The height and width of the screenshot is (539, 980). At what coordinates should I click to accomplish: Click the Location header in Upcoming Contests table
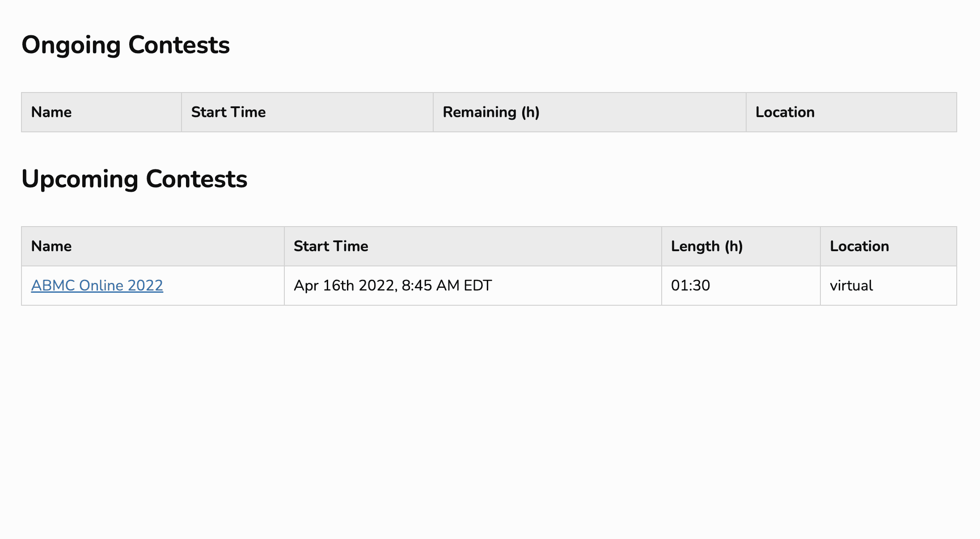[x=859, y=246]
